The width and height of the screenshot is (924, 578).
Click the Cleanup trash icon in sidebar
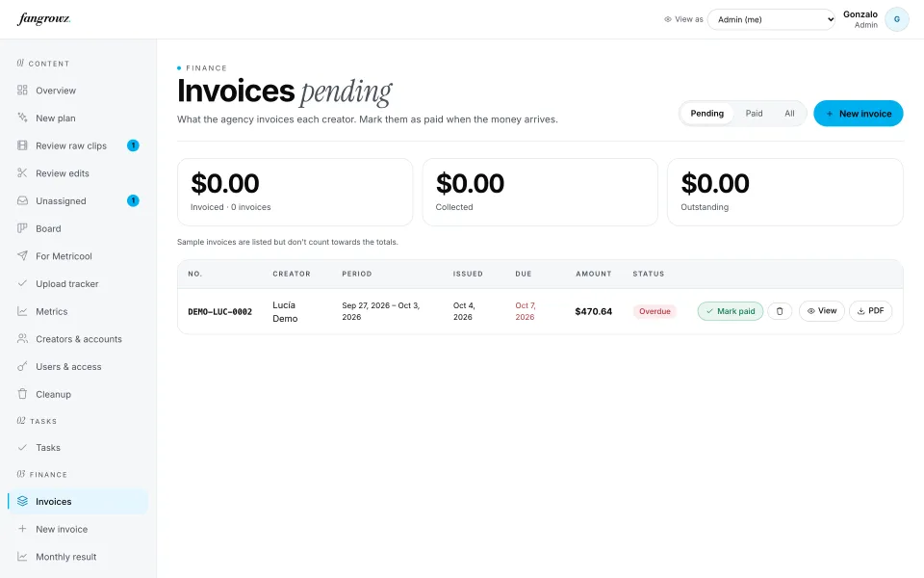[x=22, y=393]
